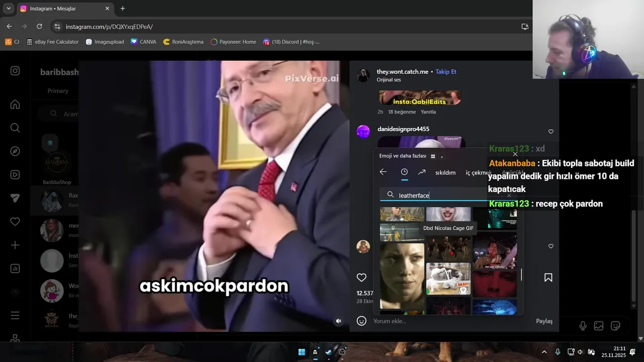Open Reels icon in sidebar

[x=15, y=174]
